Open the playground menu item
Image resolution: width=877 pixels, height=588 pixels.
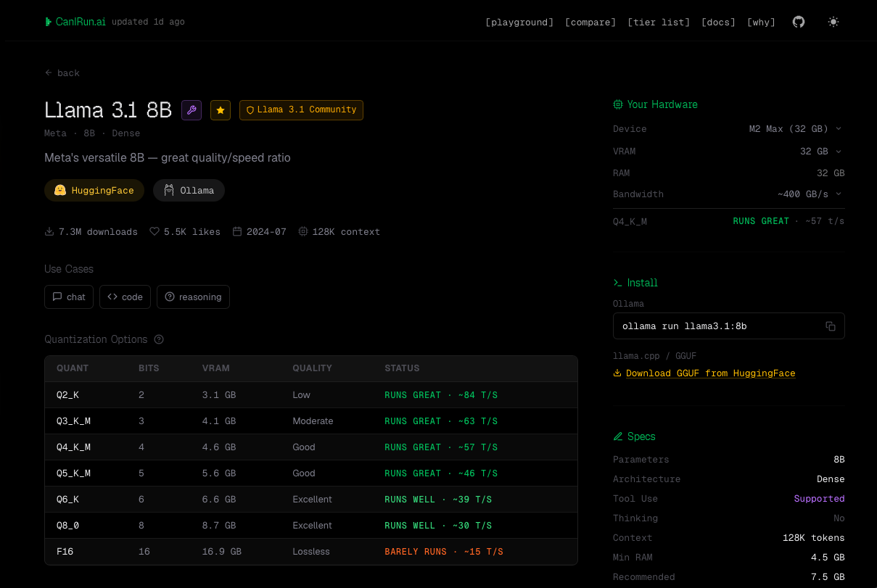click(x=519, y=22)
